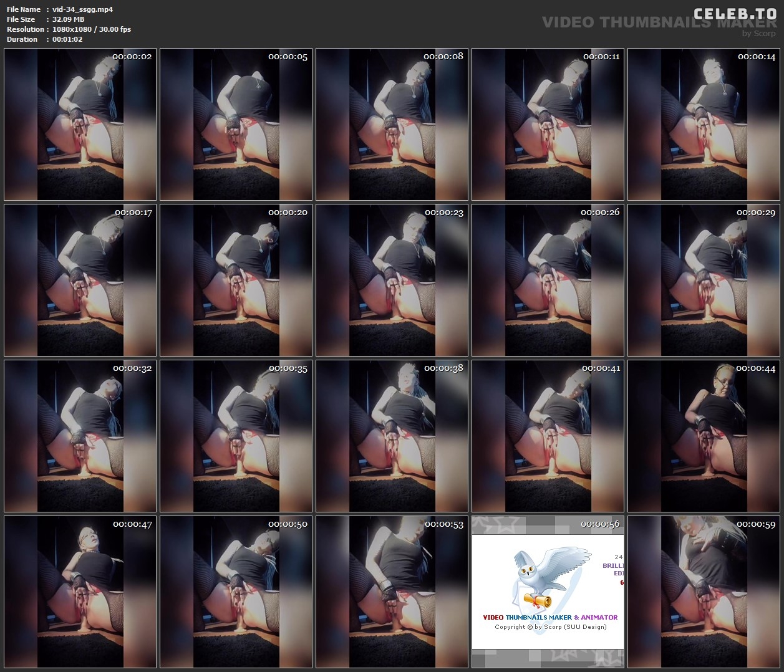This screenshot has width=784, height=672.
Task: Click the 00:00:14 thumbnail frame
Action: click(704, 125)
